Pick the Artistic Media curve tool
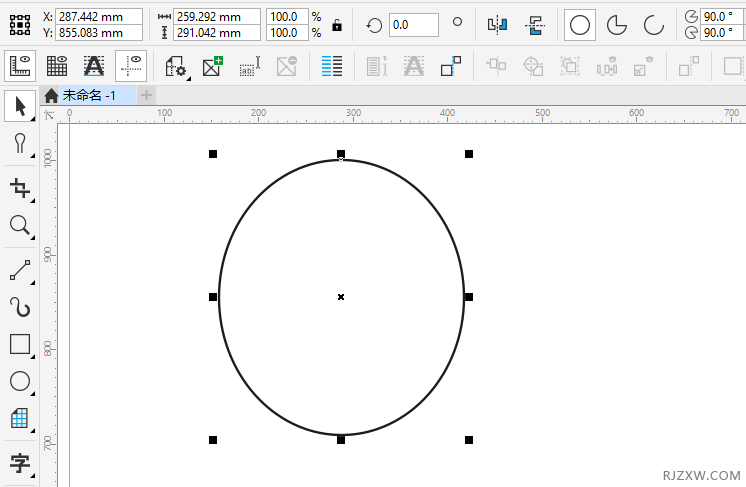The height and width of the screenshot is (487, 746). (19, 306)
